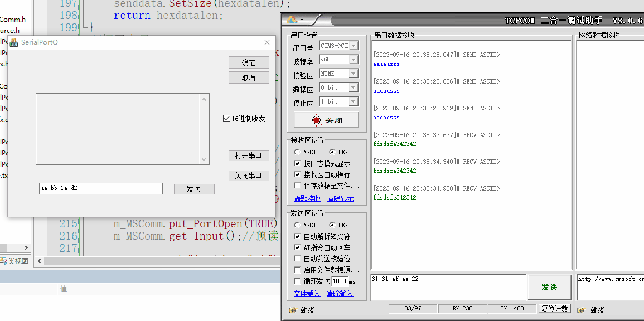Click the 打开串口 button
The width and height of the screenshot is (644, 321).
coord(249,155)
